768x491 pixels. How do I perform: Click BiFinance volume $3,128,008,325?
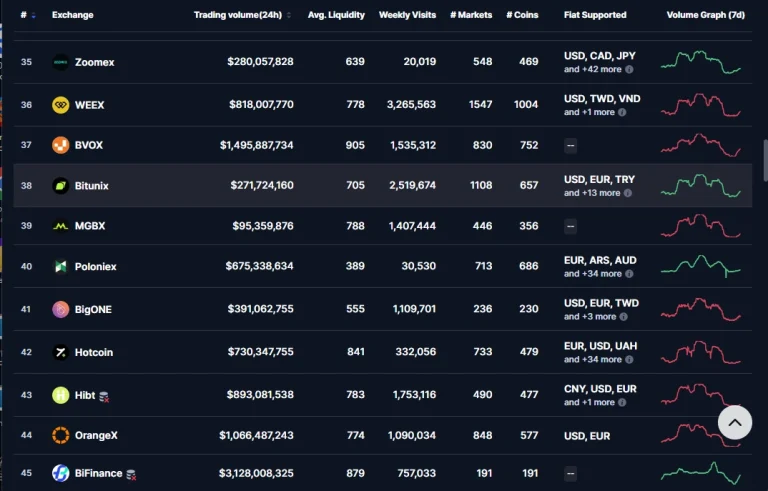click(256, 473)
